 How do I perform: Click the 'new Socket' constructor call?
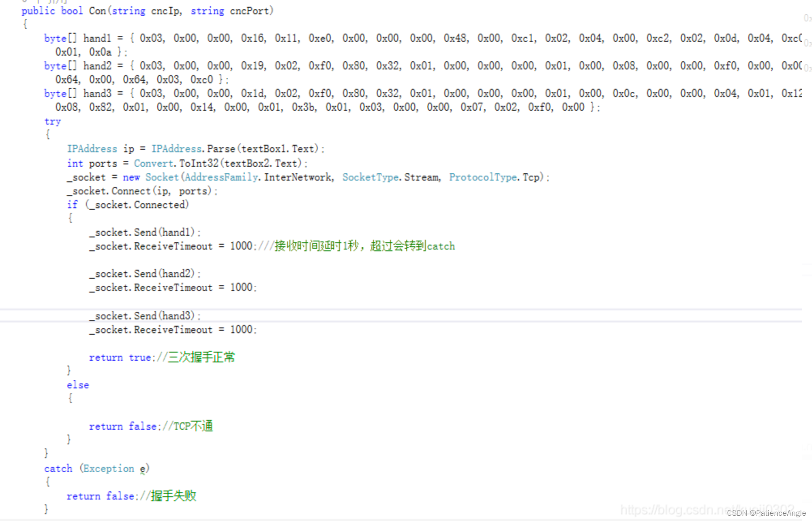(x=151, y=177)
